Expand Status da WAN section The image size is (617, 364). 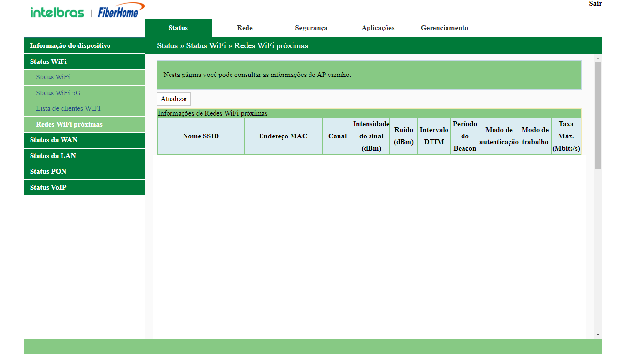[84, 140]
